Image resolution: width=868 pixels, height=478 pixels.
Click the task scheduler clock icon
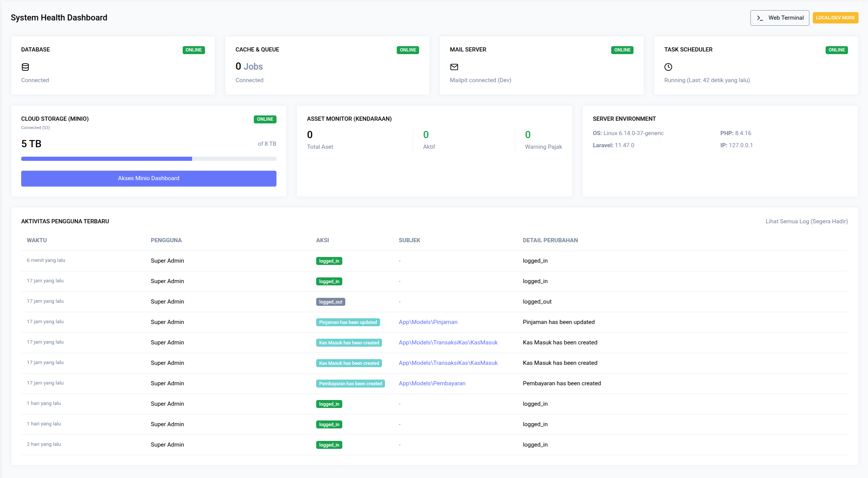tap(668, 67)
